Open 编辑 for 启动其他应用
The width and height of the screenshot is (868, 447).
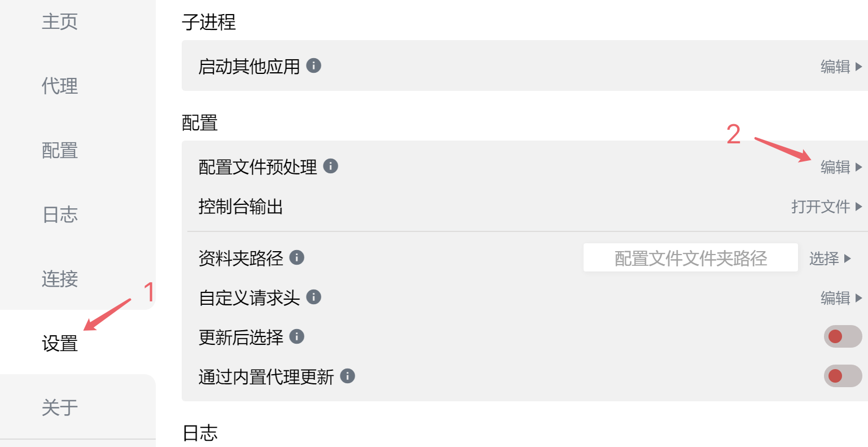click(841, 67)
